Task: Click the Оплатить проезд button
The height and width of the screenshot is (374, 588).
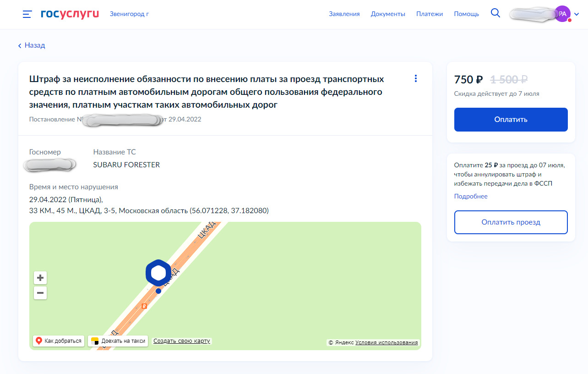Action: 511,222
